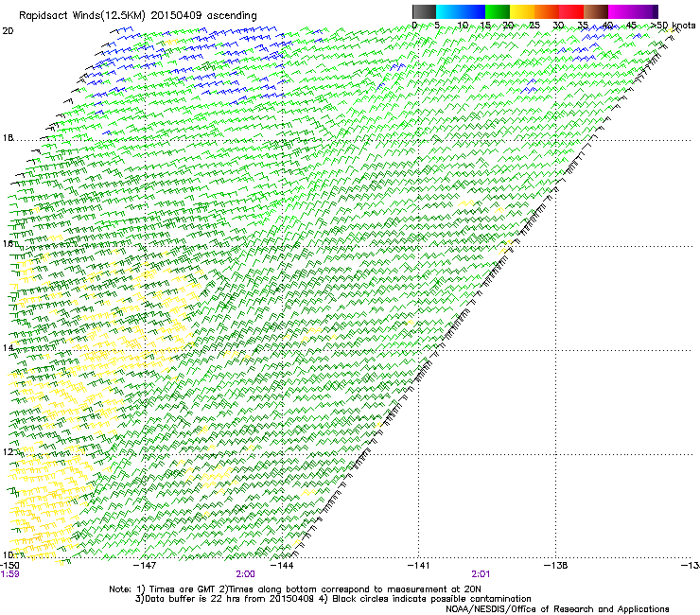Click the longitude label -138
The height and width of the screenshot is (615, 700).
(x=556, y=566)
